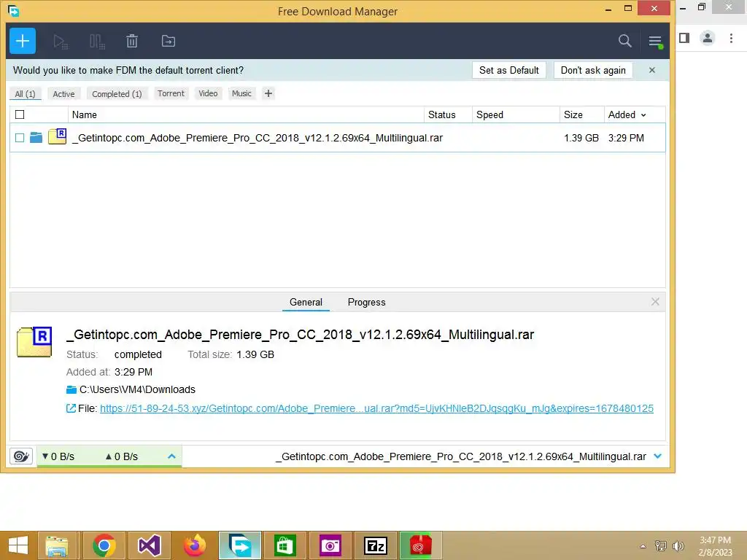Image resolution: width=747 pixels, height=560 pixels.
Task: Filter by Music downloads
Action: 241,93
